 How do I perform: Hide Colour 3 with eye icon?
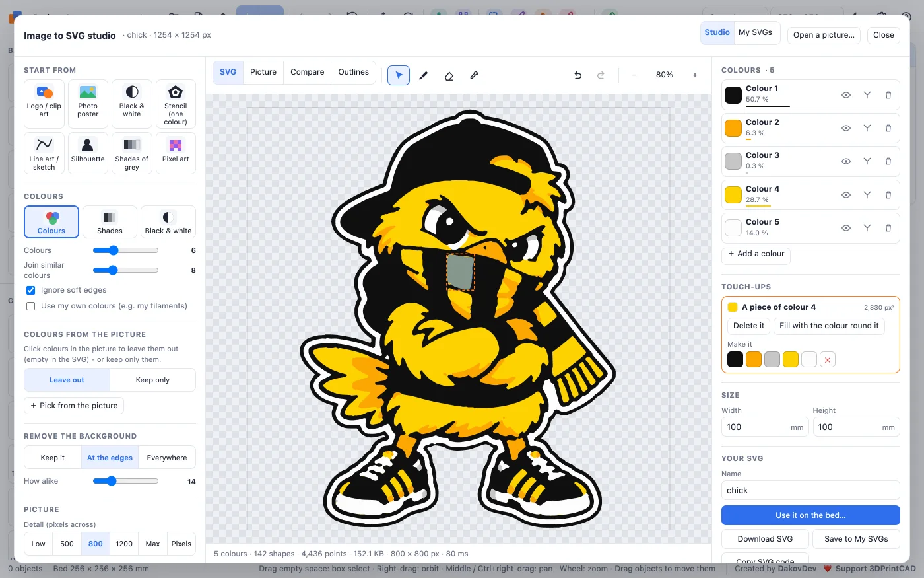point(846,161)
